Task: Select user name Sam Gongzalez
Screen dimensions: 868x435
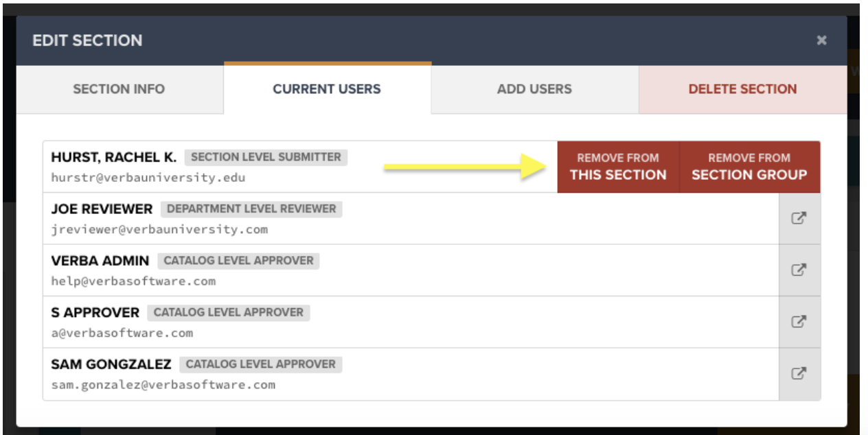Action: tap(111, 364)
